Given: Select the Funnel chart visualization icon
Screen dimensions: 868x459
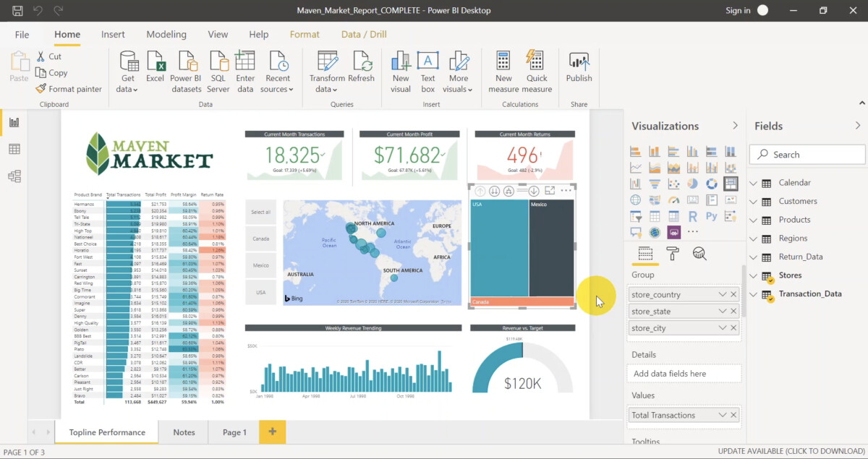Looking at the screenshot, I should click(x=655, y=183).
